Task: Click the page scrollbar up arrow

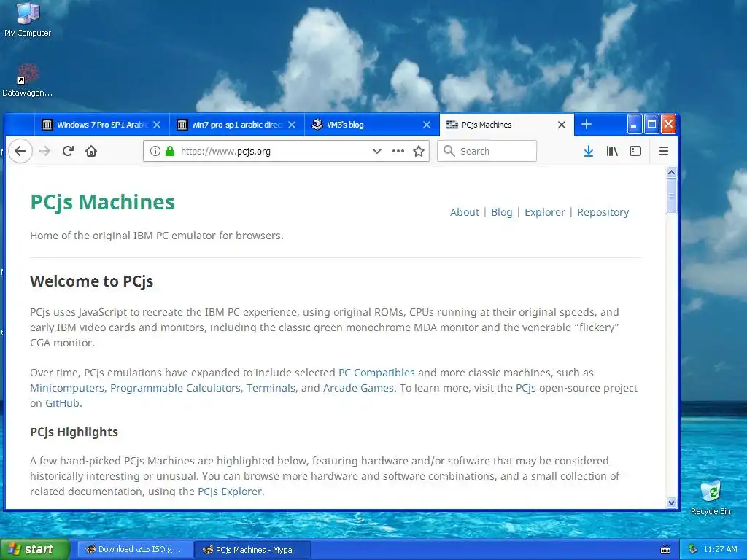Action: [672, 172]
